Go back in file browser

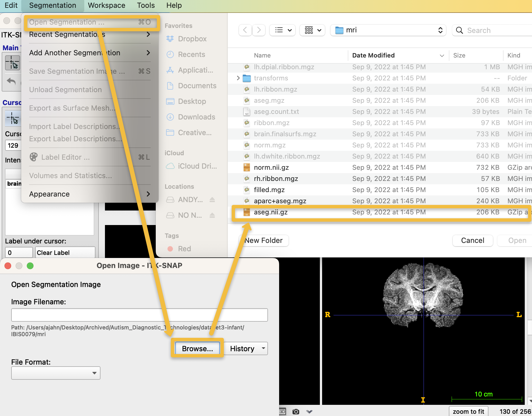(245, 30)
